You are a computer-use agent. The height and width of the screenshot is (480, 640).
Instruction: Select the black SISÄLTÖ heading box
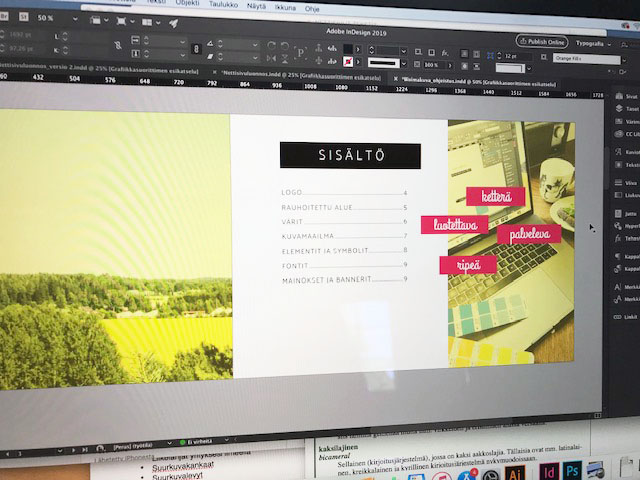[350, 156]
